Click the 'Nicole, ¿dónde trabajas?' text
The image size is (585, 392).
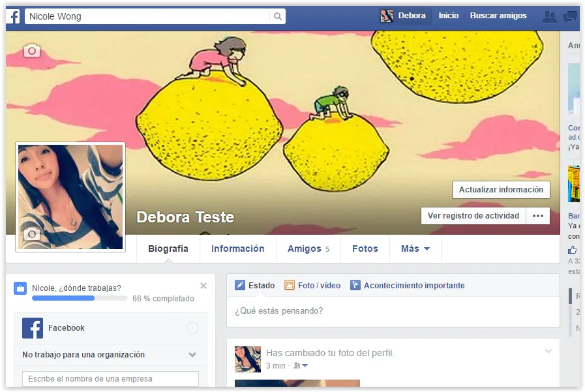point(76,288)
